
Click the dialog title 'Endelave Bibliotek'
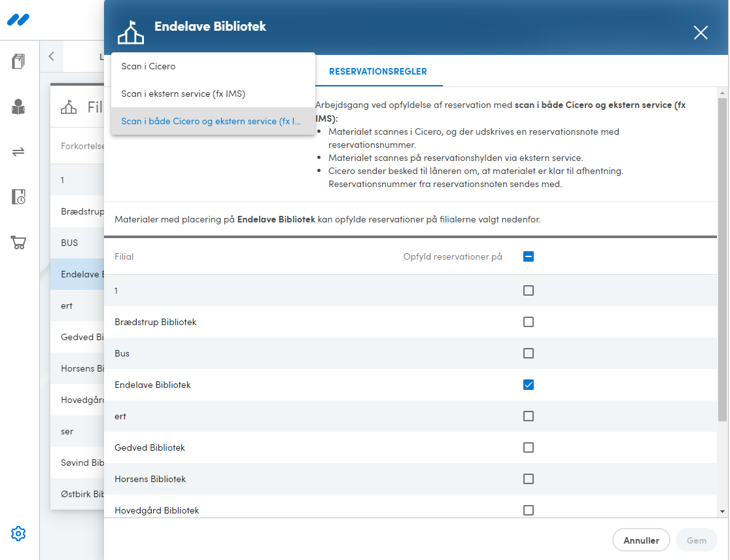click(210, 27)
